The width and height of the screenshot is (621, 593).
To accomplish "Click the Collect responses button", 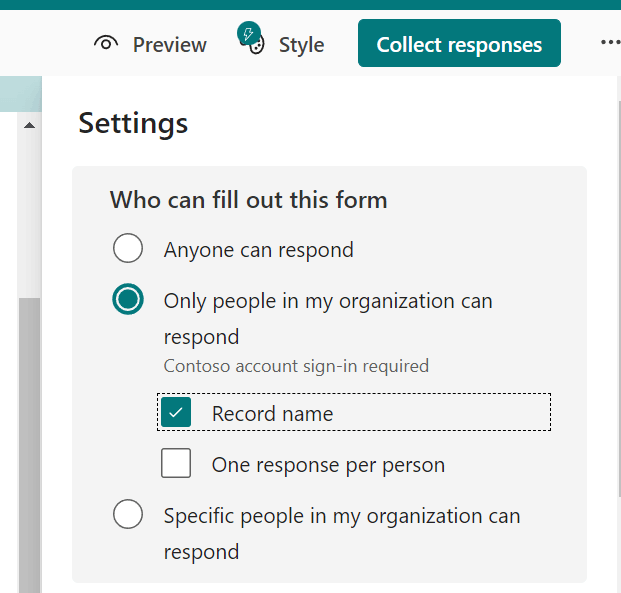I will point(459,43).
